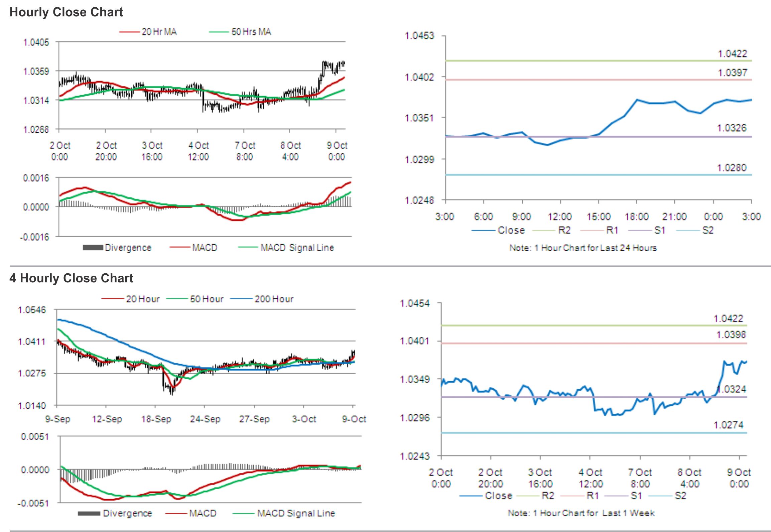Viewport: 771px width, 532px height.
Task: Click the green line swatch beside "50 Hrs MA"
Action: [x=219, y=32]
